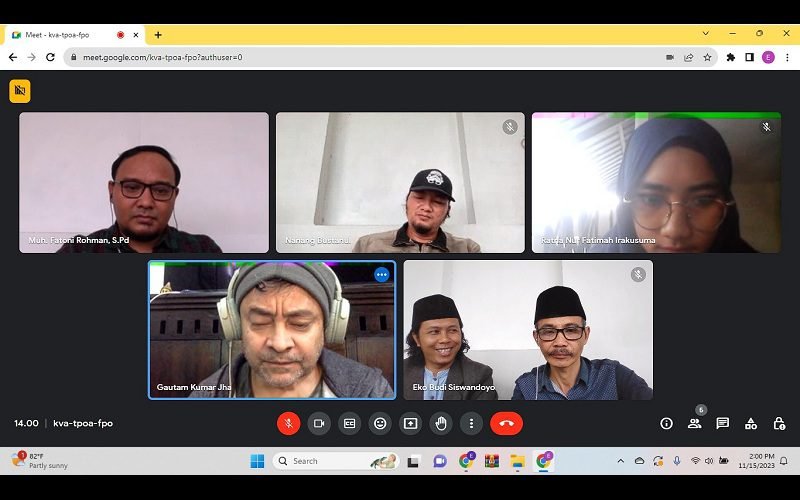
Task: Open Task View on the taskbar
Action: [x=413, y=461]
